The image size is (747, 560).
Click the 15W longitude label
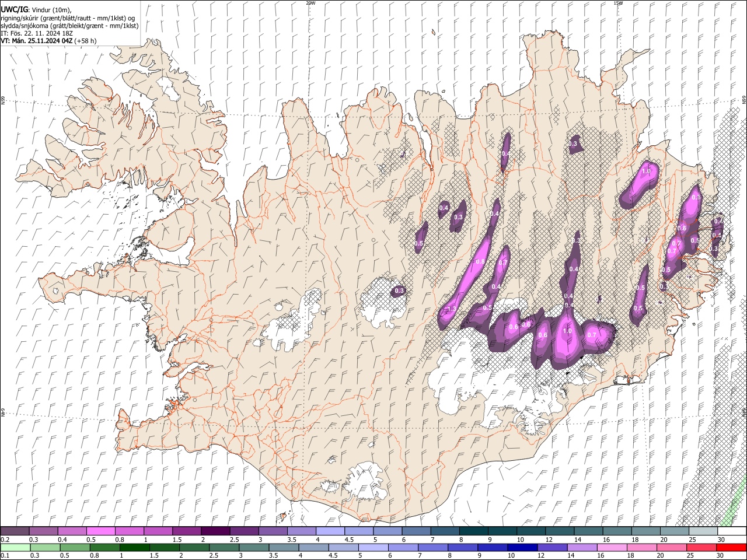[618, 3]
